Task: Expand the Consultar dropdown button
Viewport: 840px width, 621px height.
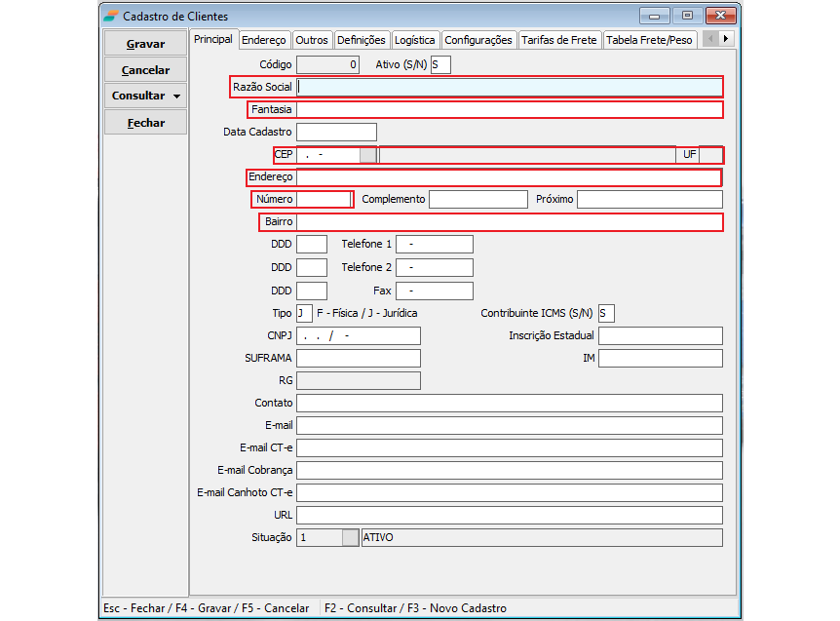Action: click(x=176, y=97)
